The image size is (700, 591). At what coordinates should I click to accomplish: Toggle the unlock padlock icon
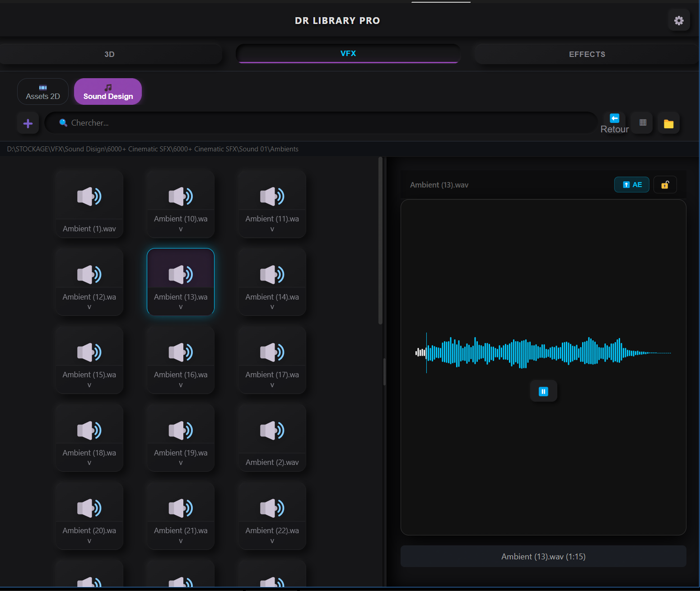click(x=665, y=184)
